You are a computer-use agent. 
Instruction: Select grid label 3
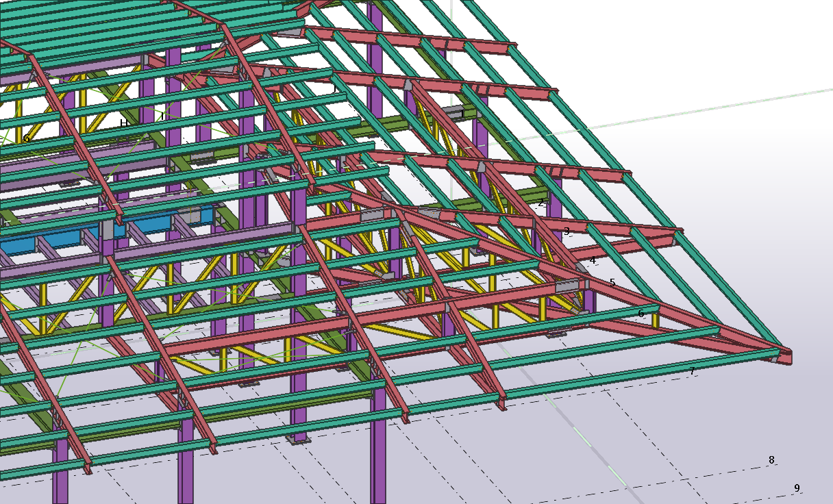pyautogui.click(x=567, y=231)
